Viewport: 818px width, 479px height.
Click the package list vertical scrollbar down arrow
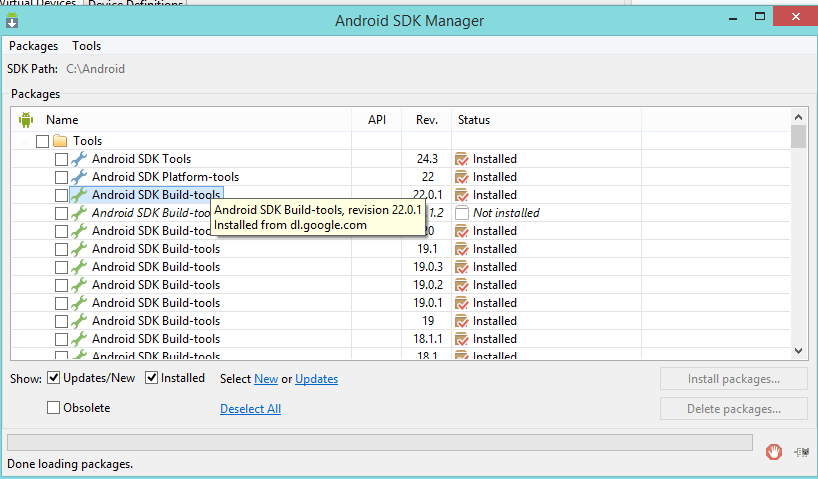pos(798,351)
